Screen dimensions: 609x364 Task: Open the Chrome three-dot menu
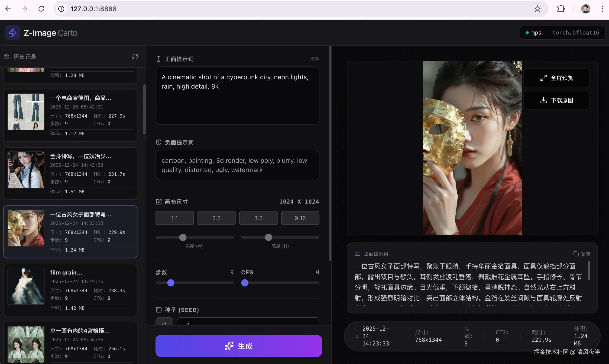(x=602, y=9)
